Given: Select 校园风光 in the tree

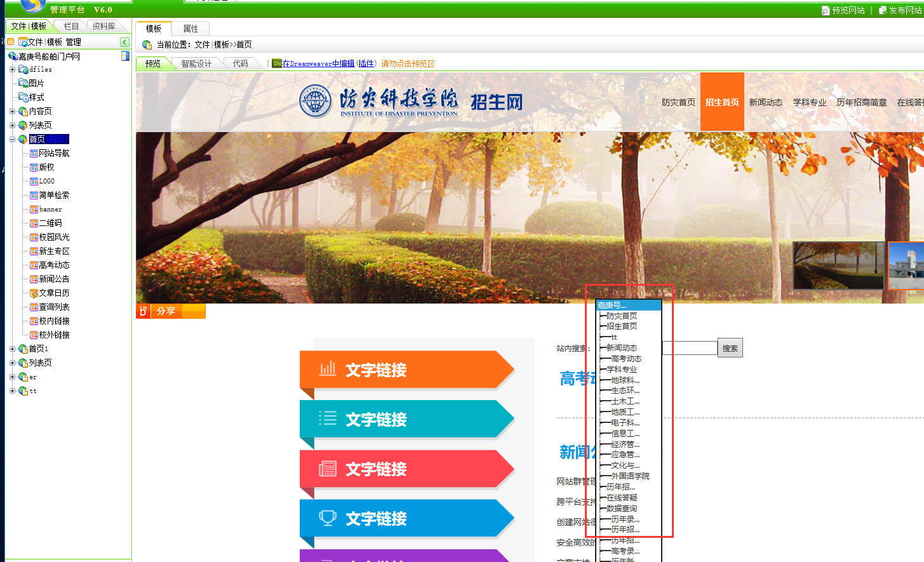Looking at the screenshot, I should tap(54, 237).
